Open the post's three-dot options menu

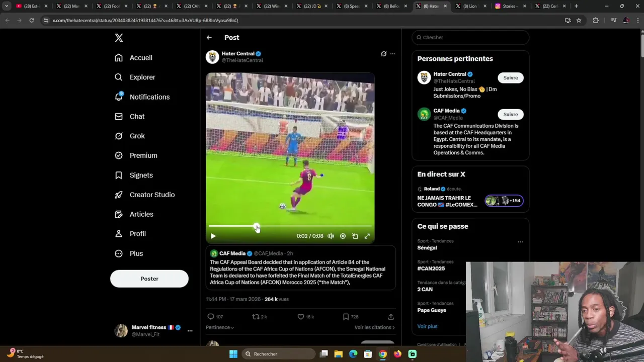393,54
